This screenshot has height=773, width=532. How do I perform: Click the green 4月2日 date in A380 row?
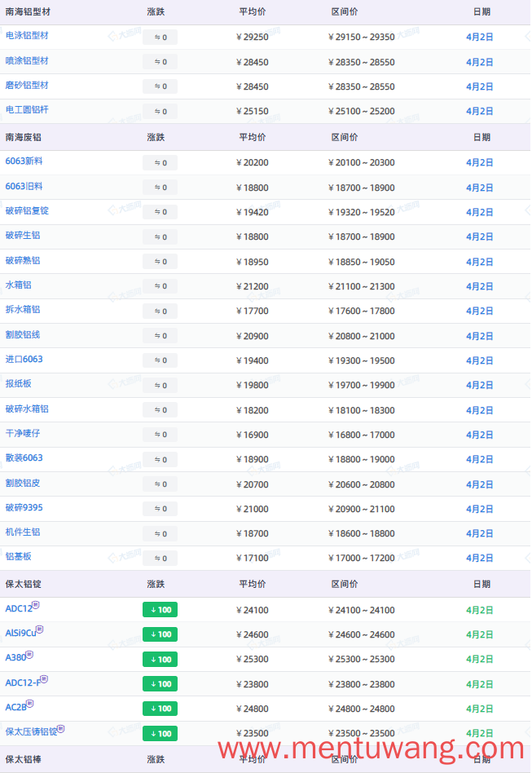coord(479,660)
